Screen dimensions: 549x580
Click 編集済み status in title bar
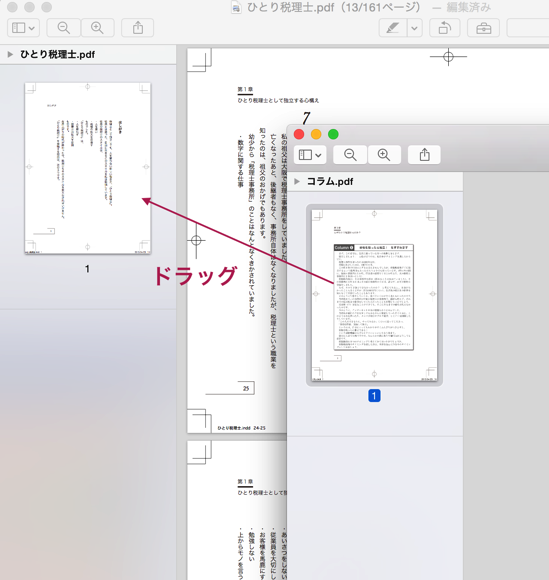click(469, 7)
